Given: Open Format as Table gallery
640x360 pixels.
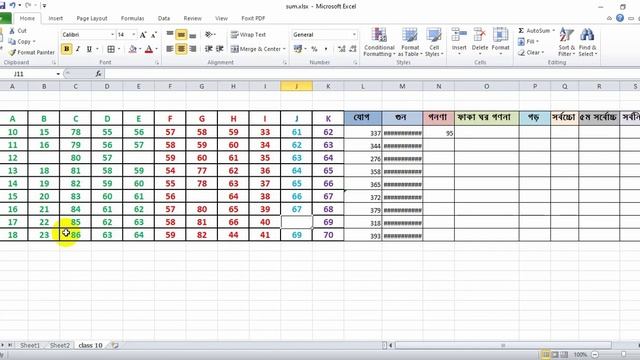Looking at the screenshot, I should point(410,42).
